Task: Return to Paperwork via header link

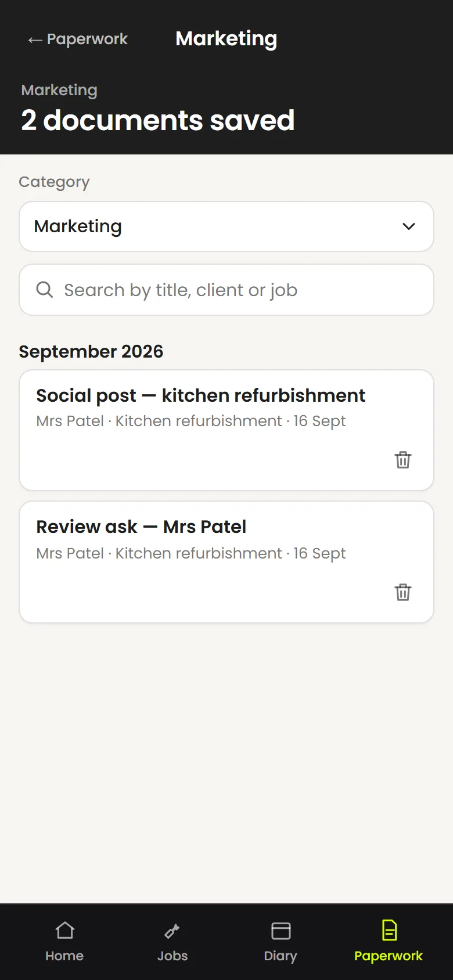Action: click(x=78, y=39)
